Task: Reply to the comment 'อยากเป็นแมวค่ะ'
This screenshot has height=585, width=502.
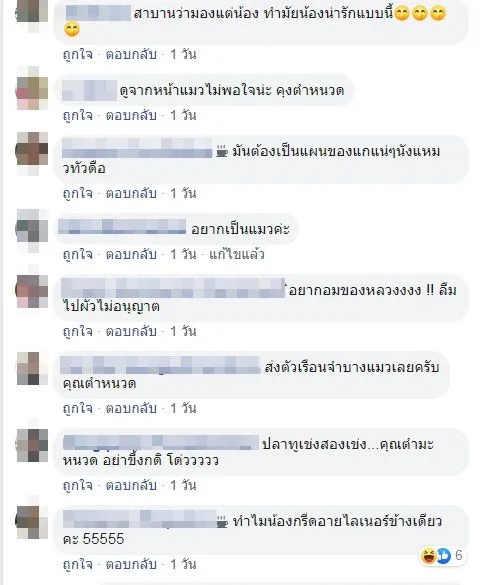Action: click(131, 254)
